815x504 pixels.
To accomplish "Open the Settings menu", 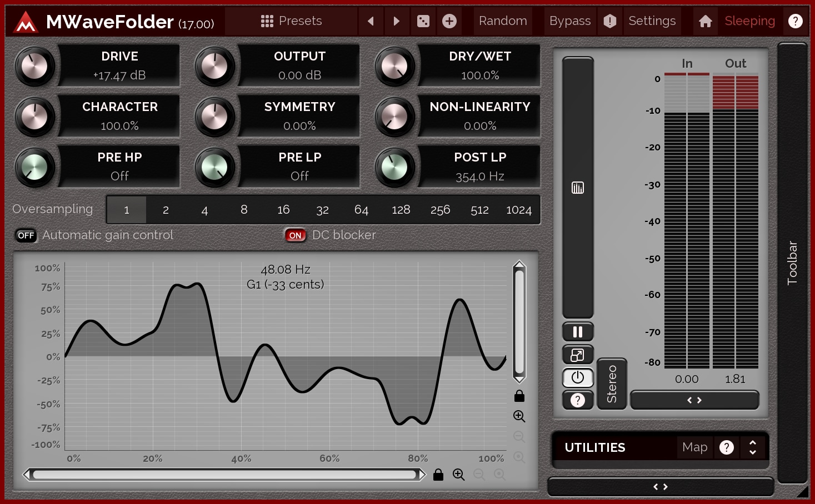I will pos(652,21).
